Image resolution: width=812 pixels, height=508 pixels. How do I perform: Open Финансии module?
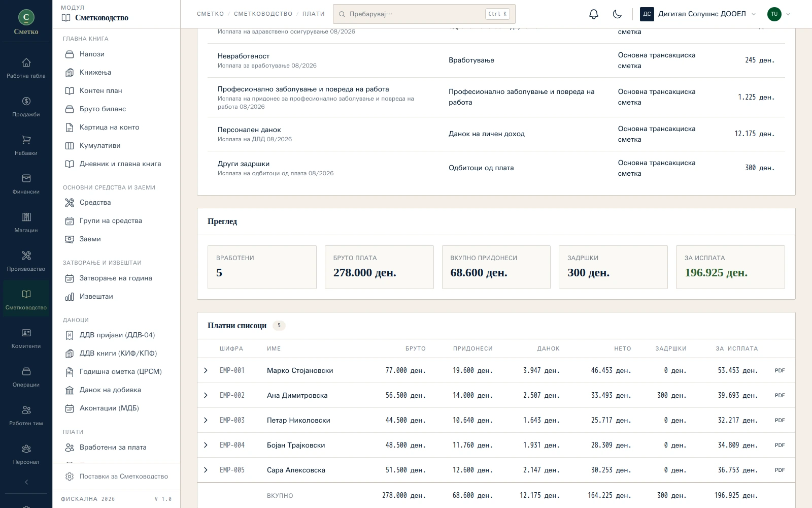click(26, 184)
